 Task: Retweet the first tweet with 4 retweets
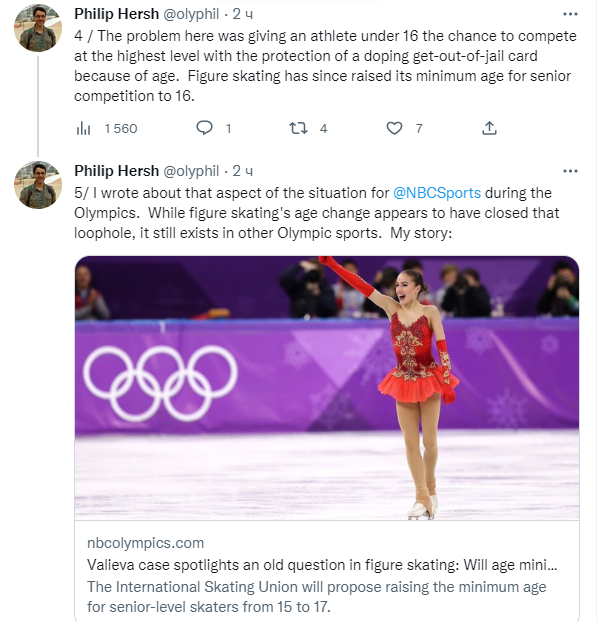pyautogui.click(x=298, y=128)
